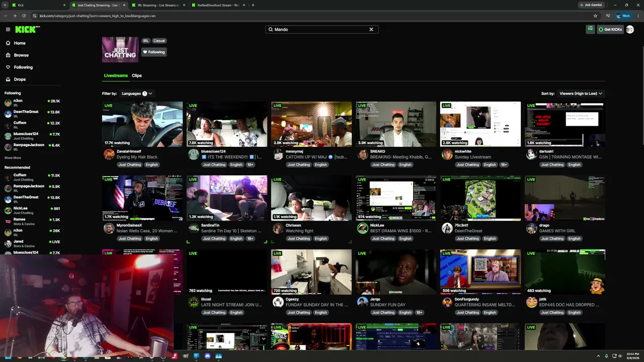Click 75c3nt1 channel avatar

click(447, 228)
